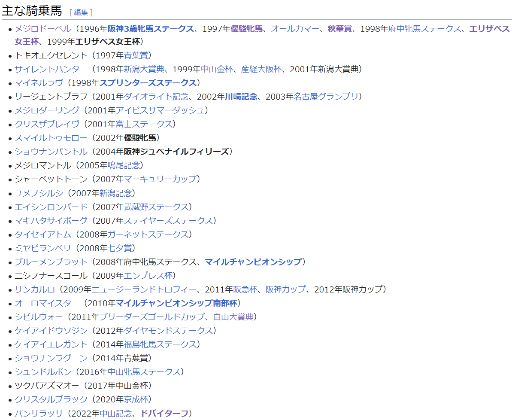
Task: Open the タイセイアトム link
Action: click(x=43, y=234)
